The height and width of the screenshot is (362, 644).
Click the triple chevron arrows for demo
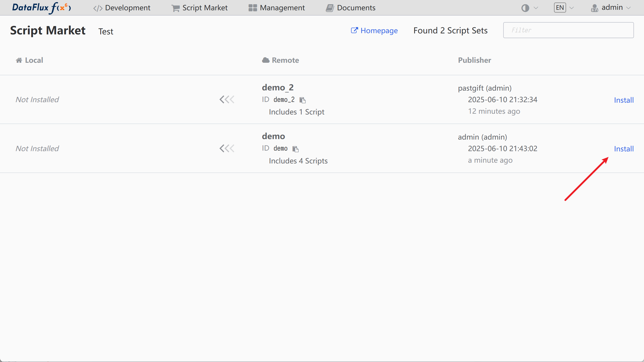(227, 148)
